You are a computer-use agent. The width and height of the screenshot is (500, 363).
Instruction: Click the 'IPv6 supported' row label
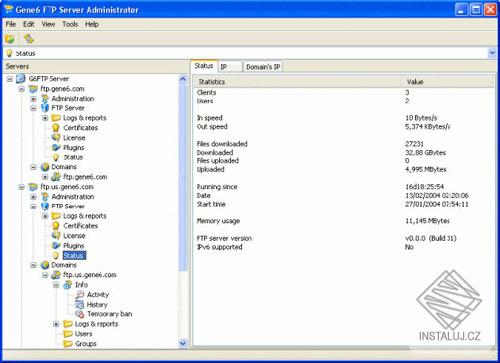click(x=220, y=247)
